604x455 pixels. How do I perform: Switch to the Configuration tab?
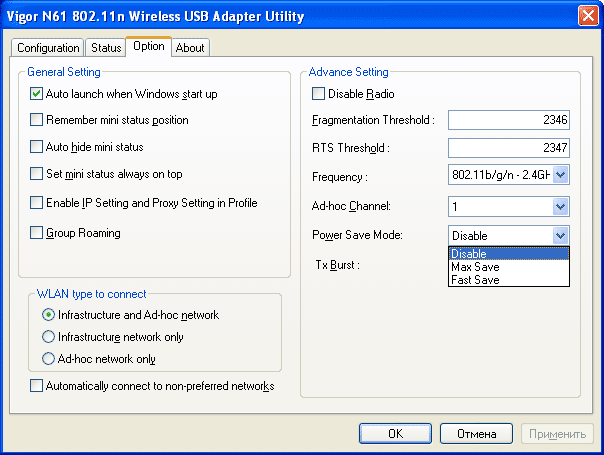tap(47, 48)
